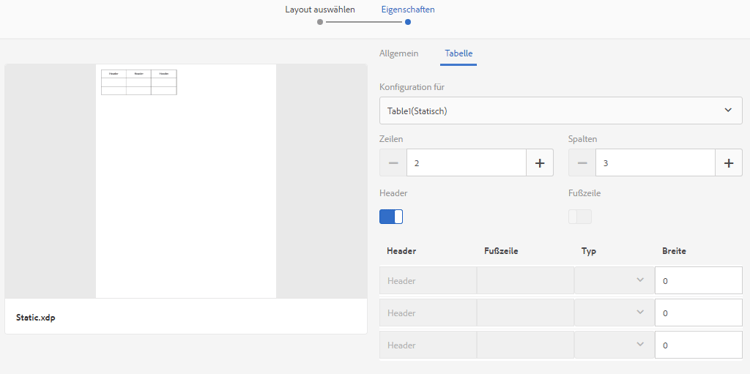
Task: Increase the Spalten count with plus
Action: [729, 163]
